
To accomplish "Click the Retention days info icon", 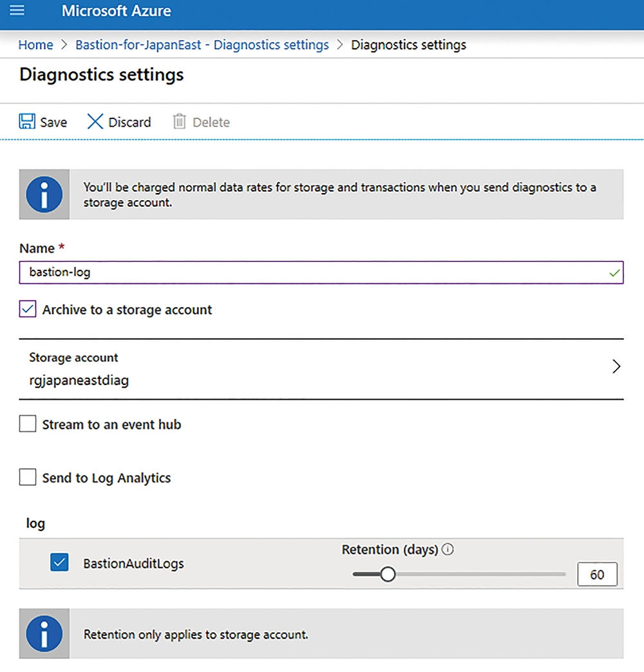I will pos(447,549).
